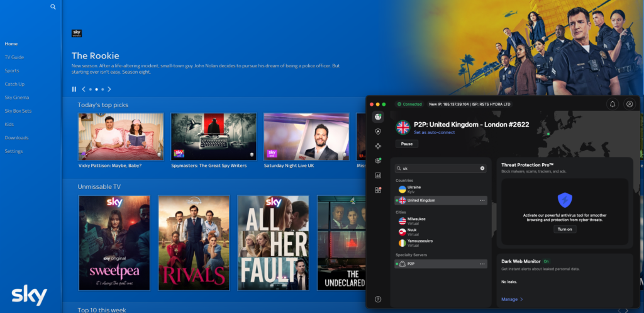This screenshot has width=644, height=313.
Task: Open the Rivals poster
Action: 194,242
